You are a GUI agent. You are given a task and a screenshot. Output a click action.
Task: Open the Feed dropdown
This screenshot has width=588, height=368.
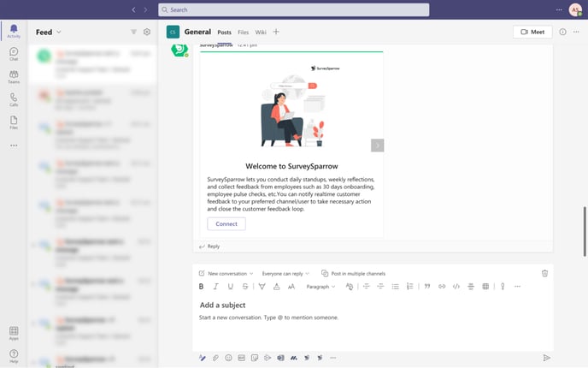tap(49, 33)
